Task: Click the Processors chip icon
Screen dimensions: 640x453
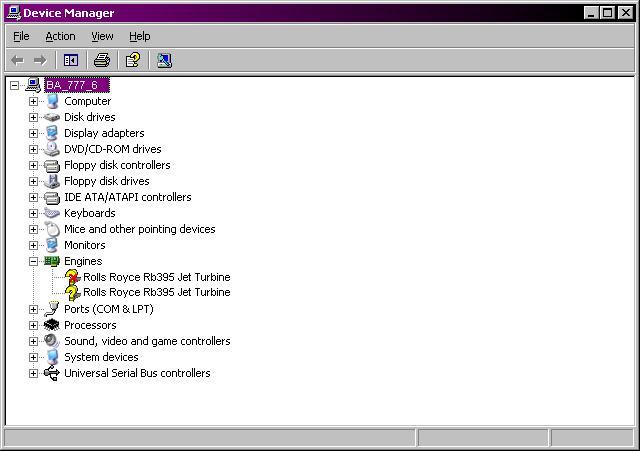Action: (x=52, y=325)
